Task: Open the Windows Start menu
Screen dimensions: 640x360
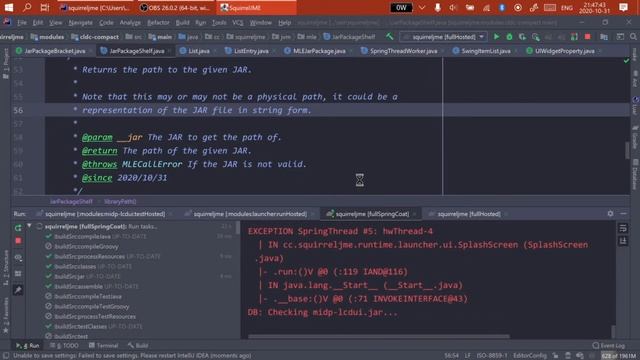Action: [x=9, y=7]
